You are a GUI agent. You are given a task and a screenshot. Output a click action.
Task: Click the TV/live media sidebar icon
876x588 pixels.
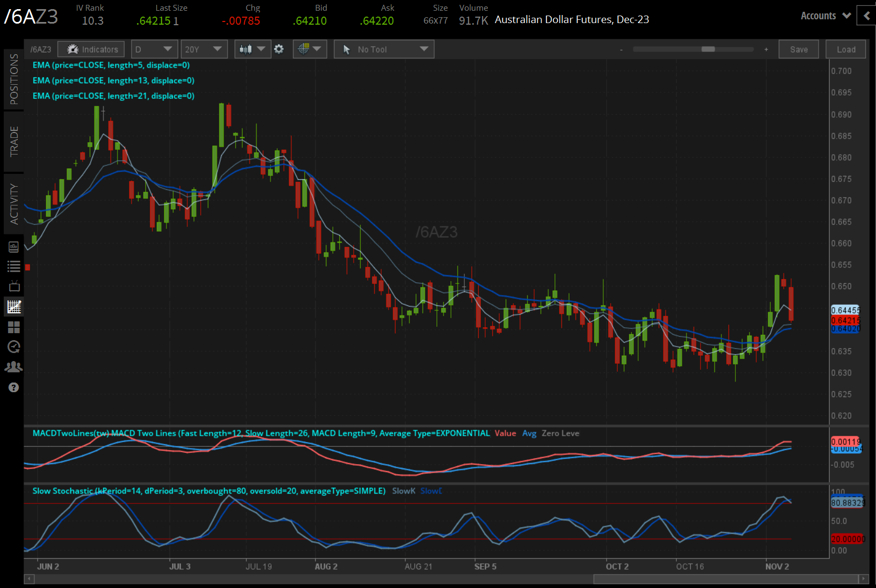click(14, 285)
